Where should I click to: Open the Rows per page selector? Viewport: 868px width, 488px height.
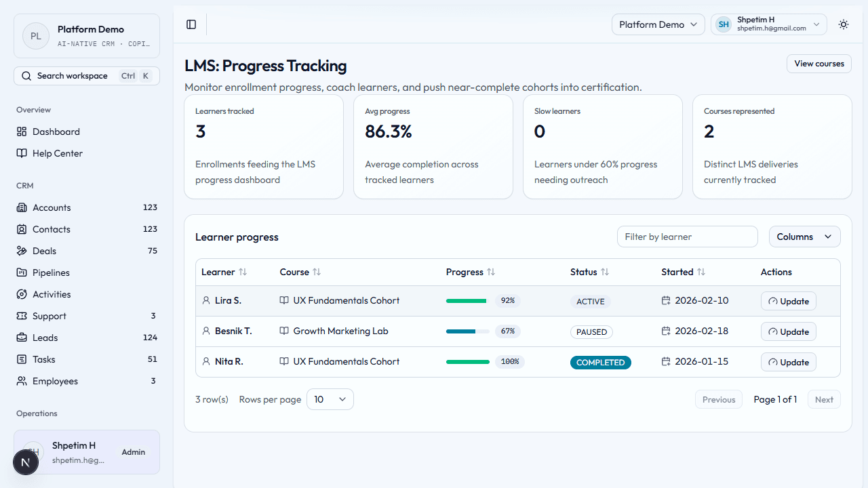330,399
